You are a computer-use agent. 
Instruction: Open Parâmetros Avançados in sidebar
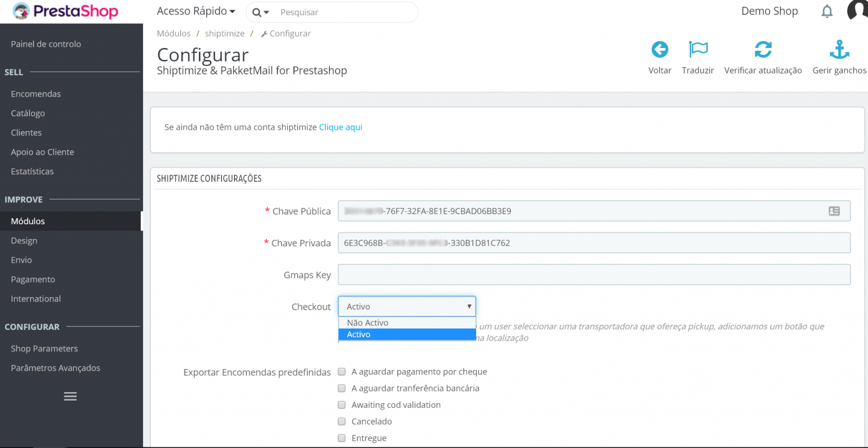(55, 368)
